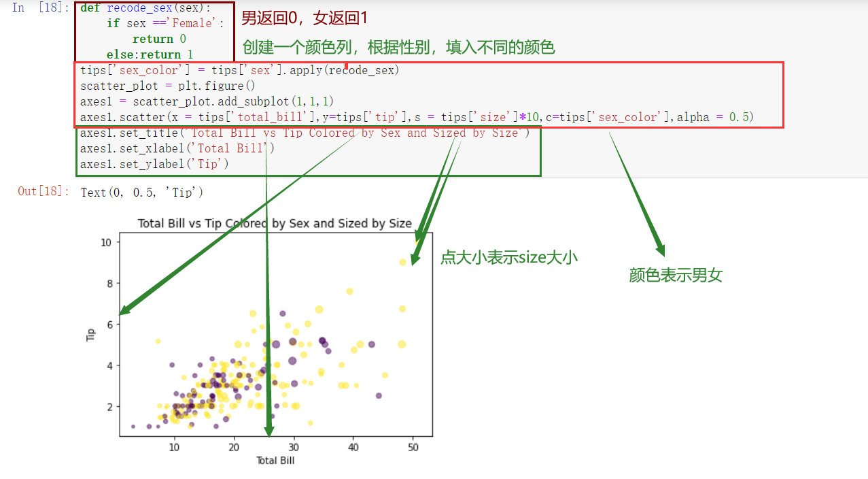The height and width of the screenshot is (479, 868).
Task: Click the x-axis tick label 50
Action: click(413, 446)
